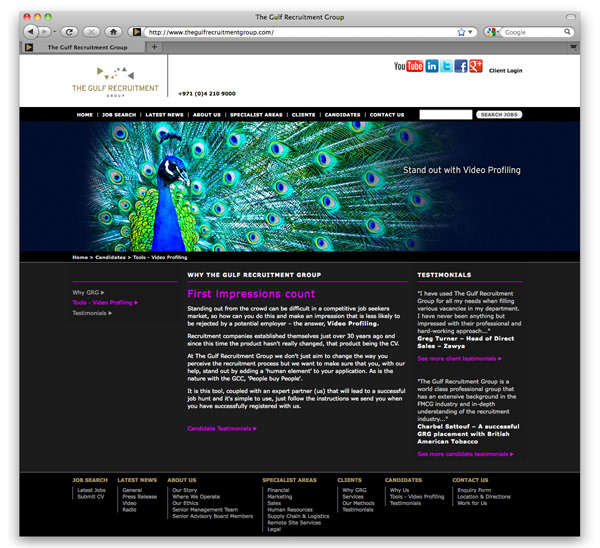The height and width of the screenshot is (548, 600).
Task: Click the job search text field in nav bar
Action: click(446, 114)
